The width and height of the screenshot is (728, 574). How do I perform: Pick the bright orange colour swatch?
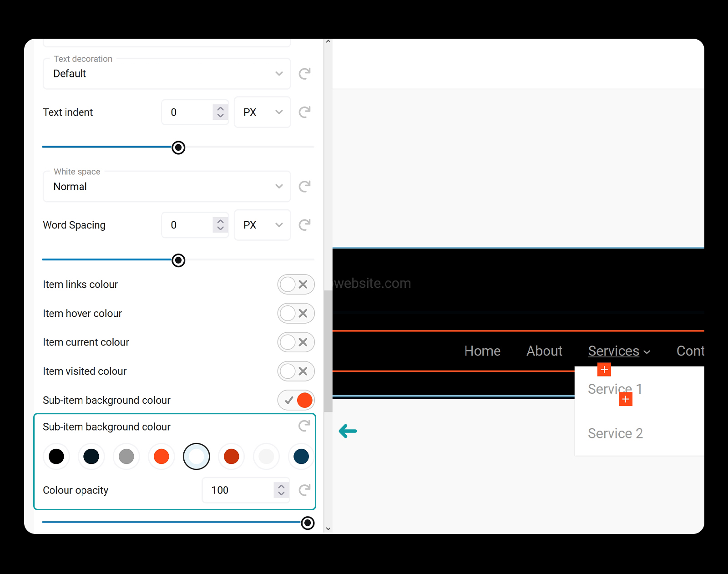tap(162, 456)
